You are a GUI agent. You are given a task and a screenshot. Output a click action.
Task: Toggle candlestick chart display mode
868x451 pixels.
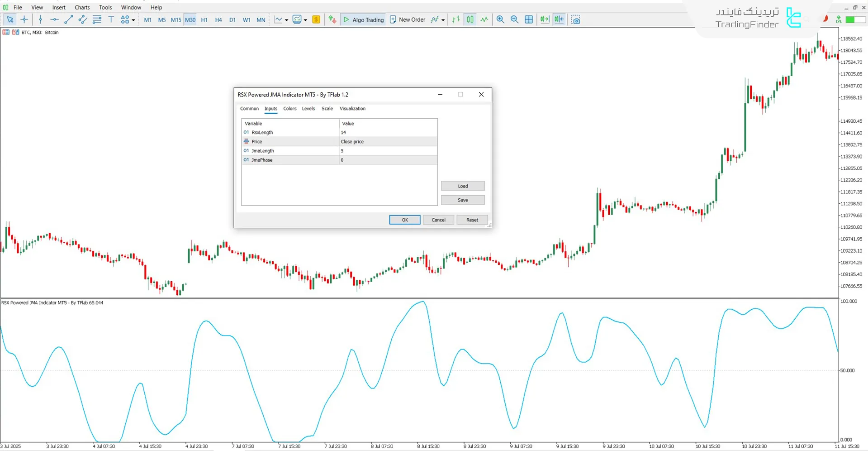click(470, 19)
